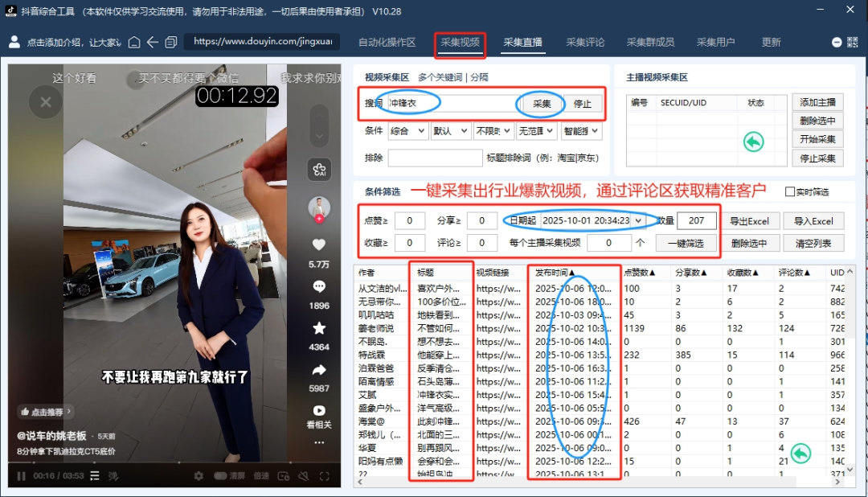Enter fullscreen mode on the video
Image resolution: width=868 pixels, height=497 pixels.
pos(325,476)
